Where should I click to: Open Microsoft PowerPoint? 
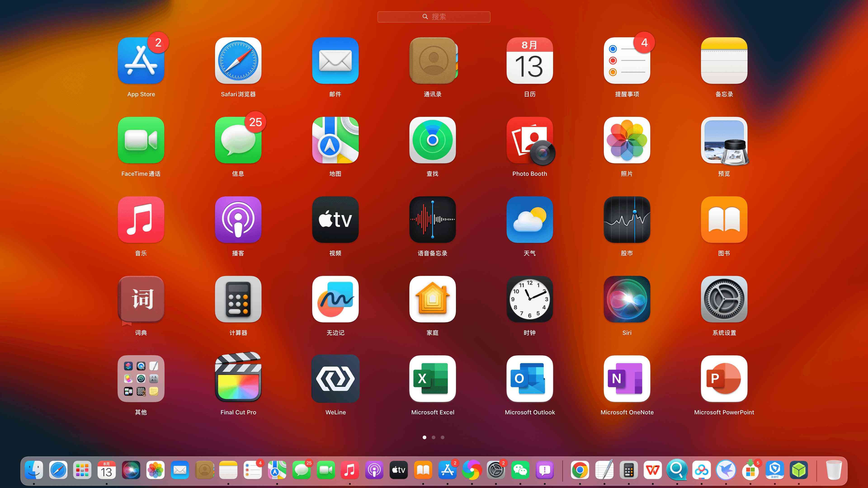pos(724,378)
